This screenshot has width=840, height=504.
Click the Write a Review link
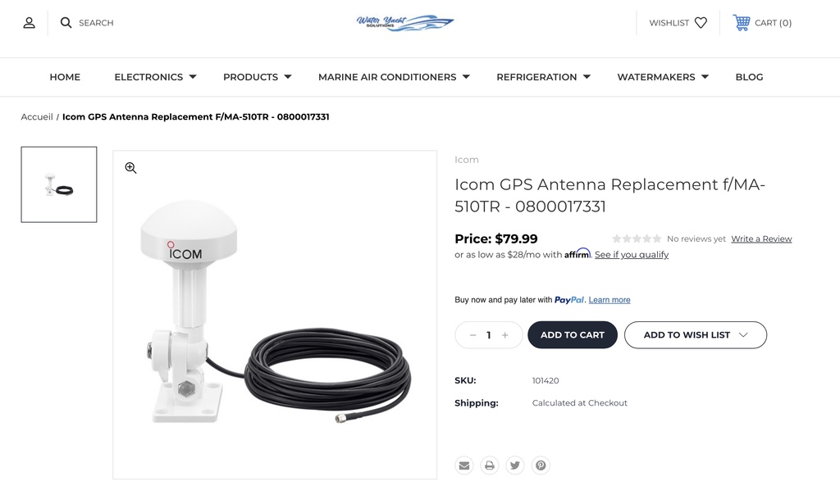click(761, 238)
